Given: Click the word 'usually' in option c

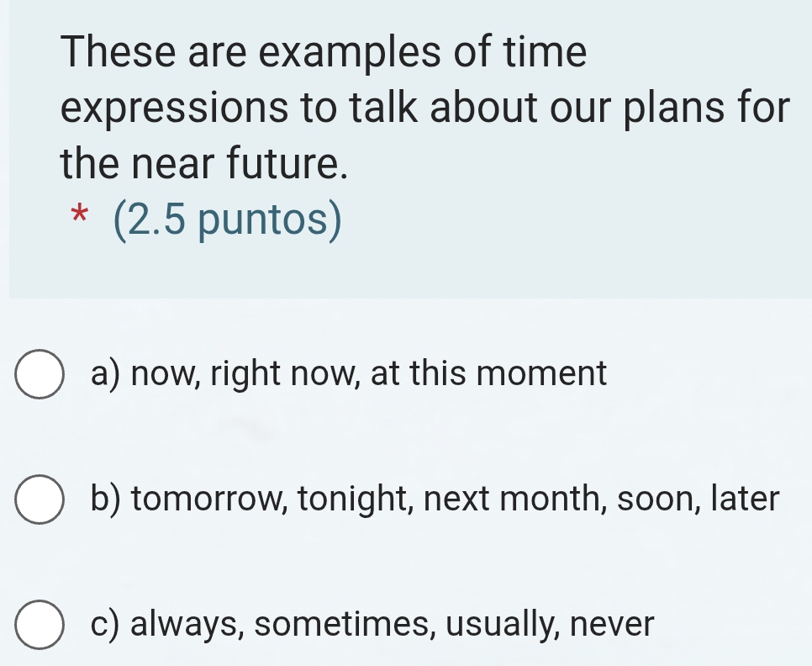Looking at the screenshot, I should coord(504,625).
